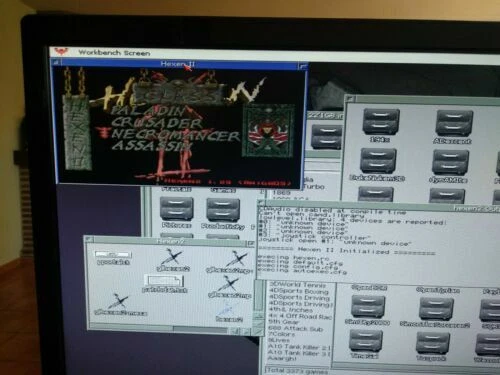Image resolution: width=500 pixels, height=375 pixels.
Task: Select 4x 4 Off Road Rac entry
Action: (x=300, y=316)
